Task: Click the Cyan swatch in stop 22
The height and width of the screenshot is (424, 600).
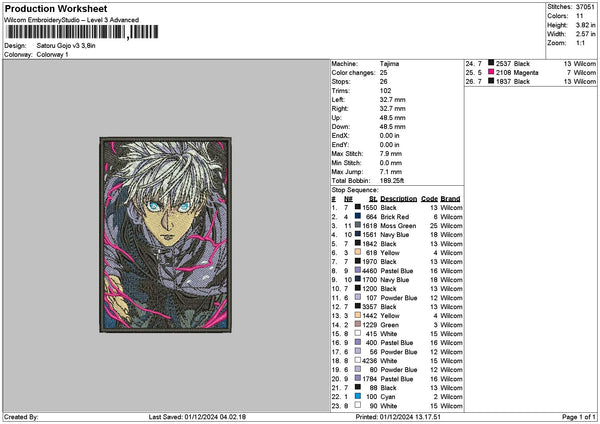Action: click(x=358, y=396)
